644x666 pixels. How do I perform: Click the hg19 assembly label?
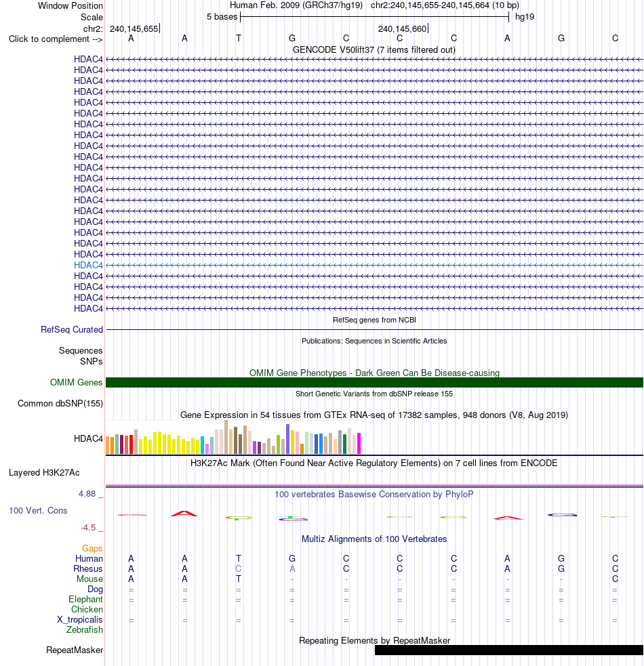(525, 17)
